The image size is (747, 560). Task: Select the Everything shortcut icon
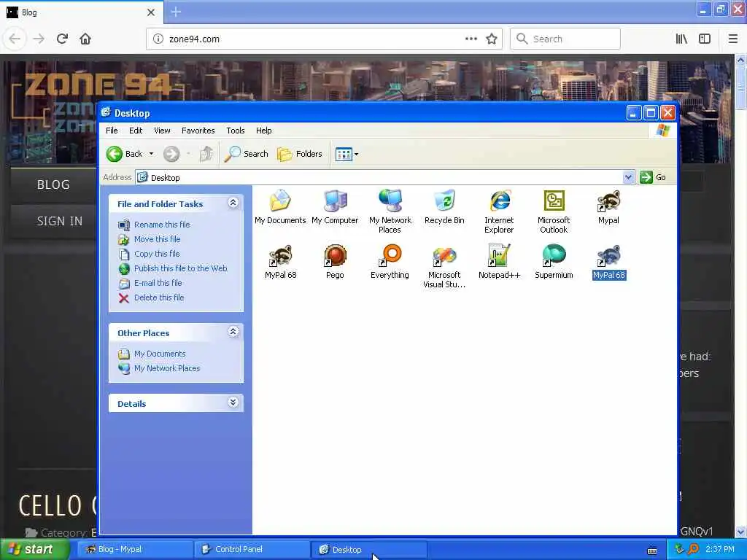click(x=390, y=262)
